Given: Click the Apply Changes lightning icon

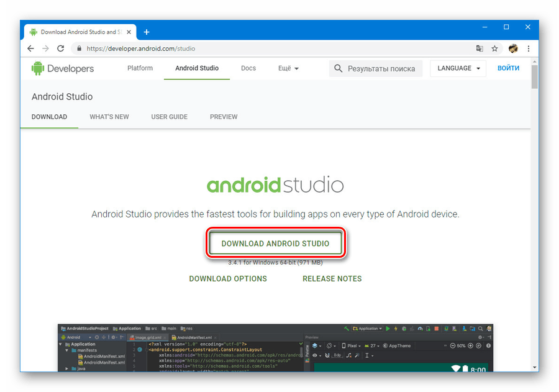Looking at the screenshot, I should (396, 329).
